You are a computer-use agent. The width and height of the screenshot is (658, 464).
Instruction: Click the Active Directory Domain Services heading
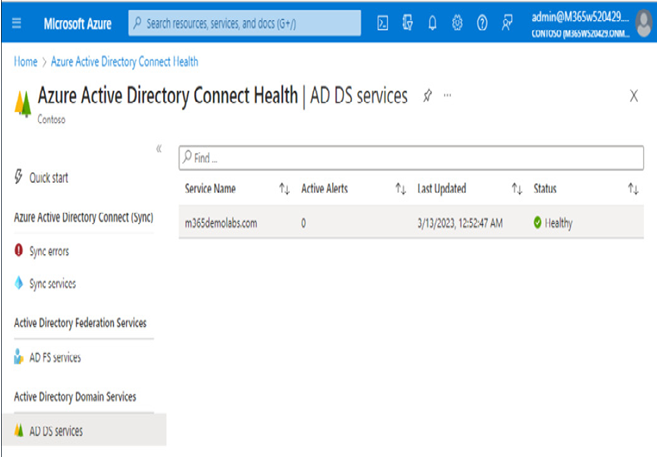point(75,396)
